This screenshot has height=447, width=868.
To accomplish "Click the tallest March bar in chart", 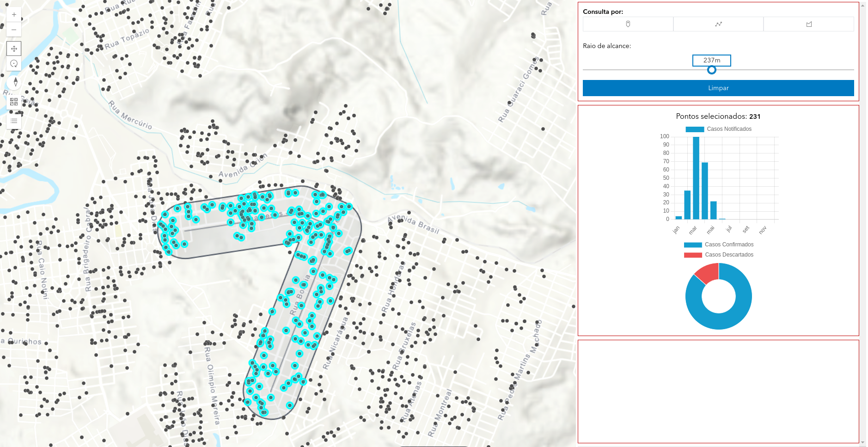I will pyautogui.click(x=696, y=178).
